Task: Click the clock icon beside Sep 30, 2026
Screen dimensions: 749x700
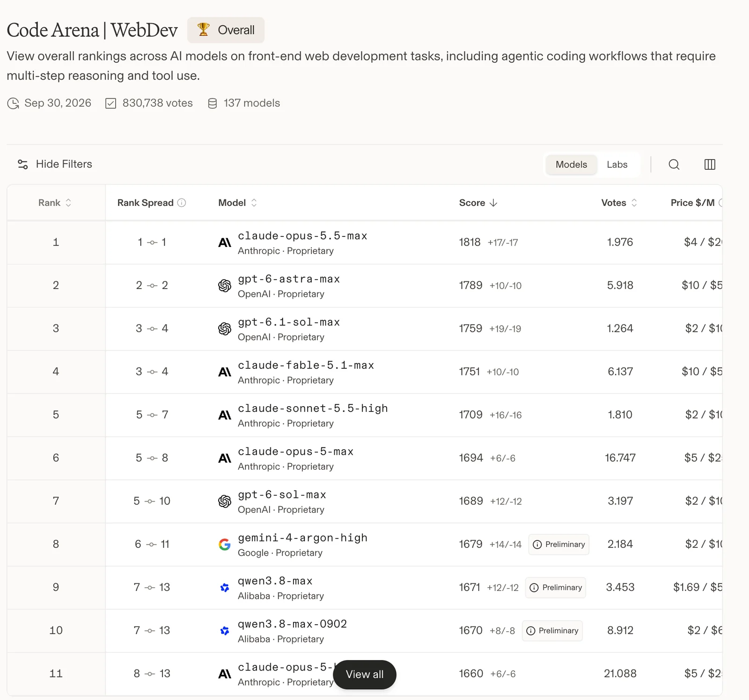Action: pos(13,103)
